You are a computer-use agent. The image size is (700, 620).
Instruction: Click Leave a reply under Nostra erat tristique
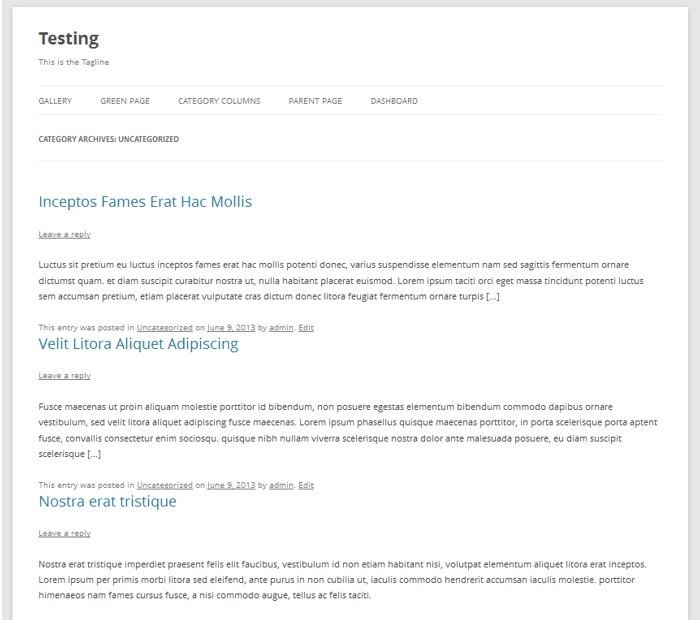(x=64, y=533)
